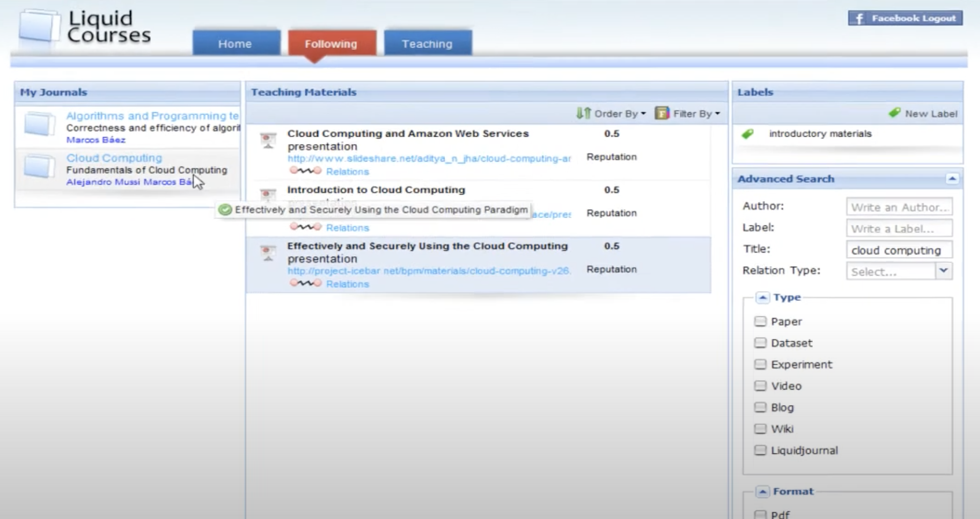The image size is (980, 519).
Task: Open the slideshare.net presentation URL
Action: 429,159
